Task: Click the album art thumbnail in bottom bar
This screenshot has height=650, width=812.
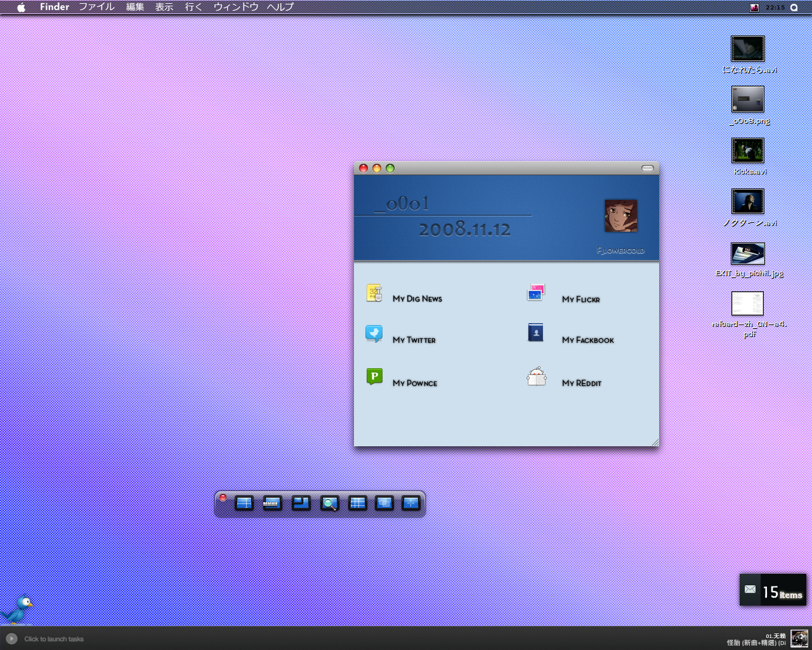Action: (x=799, y=638)
